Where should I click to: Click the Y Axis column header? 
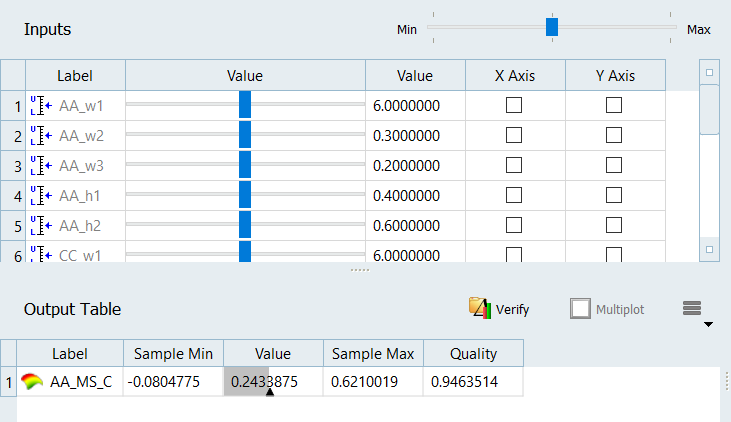pos(615,76)
